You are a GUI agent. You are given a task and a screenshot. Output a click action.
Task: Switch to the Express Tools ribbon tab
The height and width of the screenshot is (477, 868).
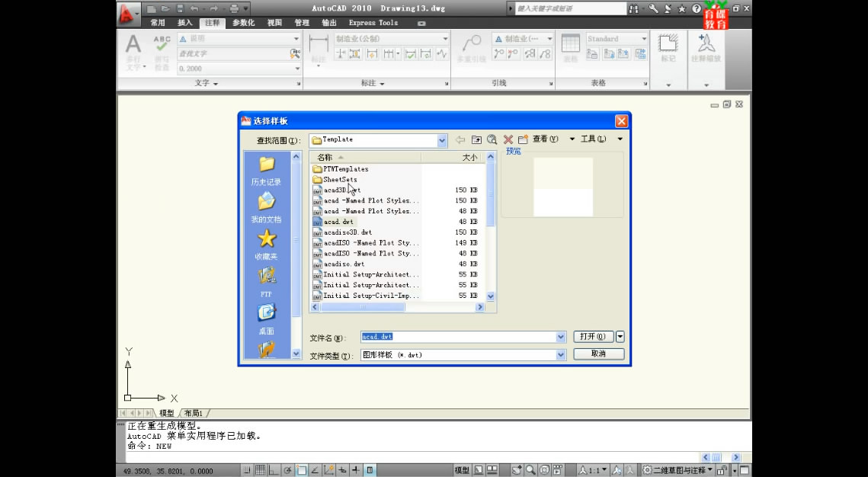[x=373, y=23]
